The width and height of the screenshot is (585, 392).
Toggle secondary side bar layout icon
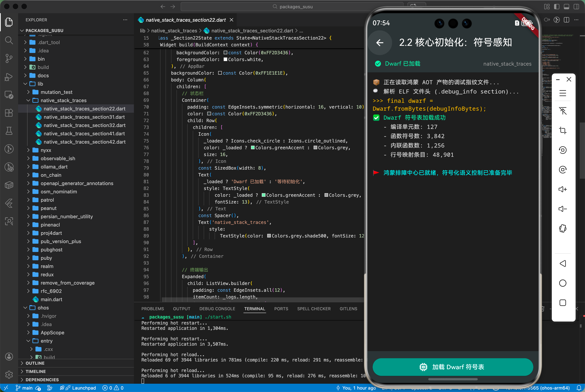click(576, 6)
